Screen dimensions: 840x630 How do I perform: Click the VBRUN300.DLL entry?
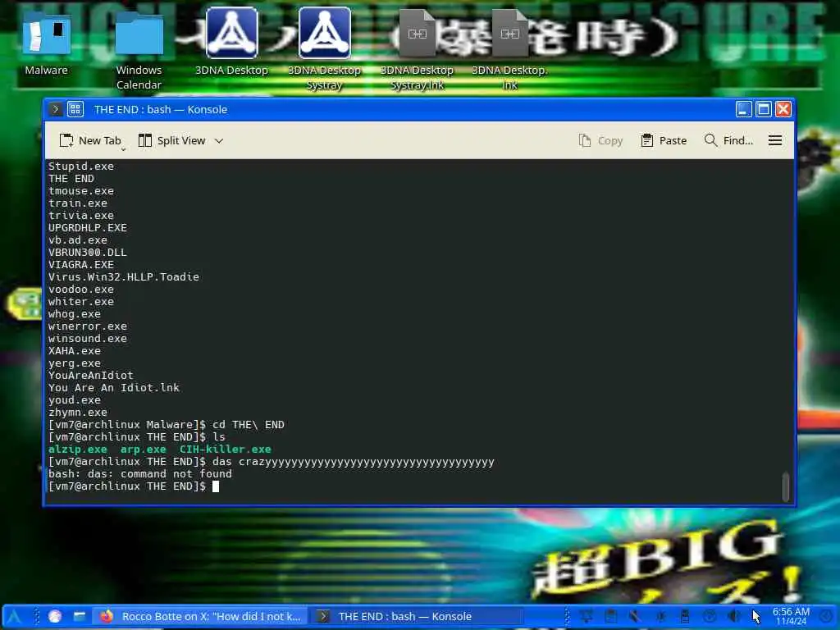(87, 253)
